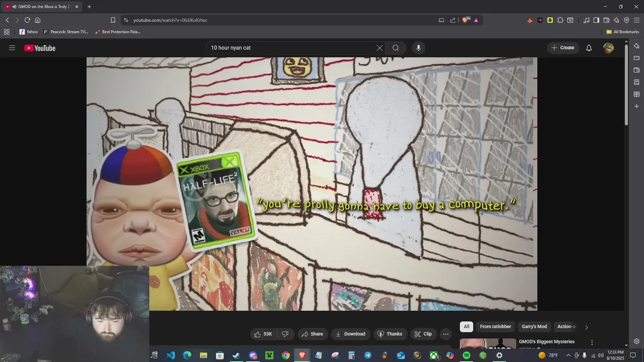This screenshot has height=362, width=644.
Task: Go to the YouTube home logo
Action: 40,48
